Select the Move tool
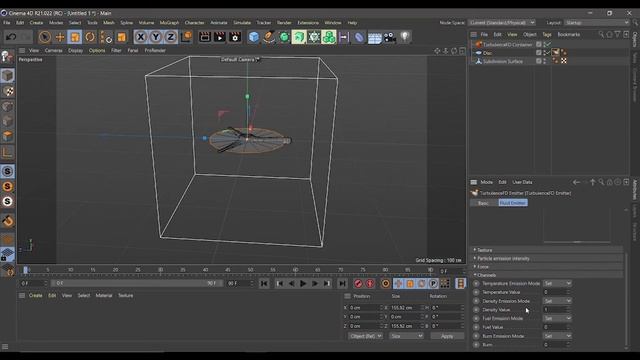The image size is (640, 360). click(x=60, y=37)
